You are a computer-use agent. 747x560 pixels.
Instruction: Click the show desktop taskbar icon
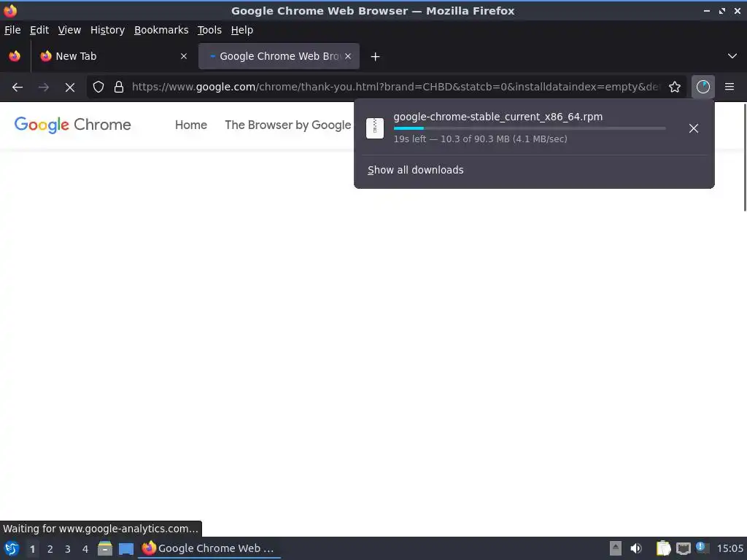click(x=126, y=548)
